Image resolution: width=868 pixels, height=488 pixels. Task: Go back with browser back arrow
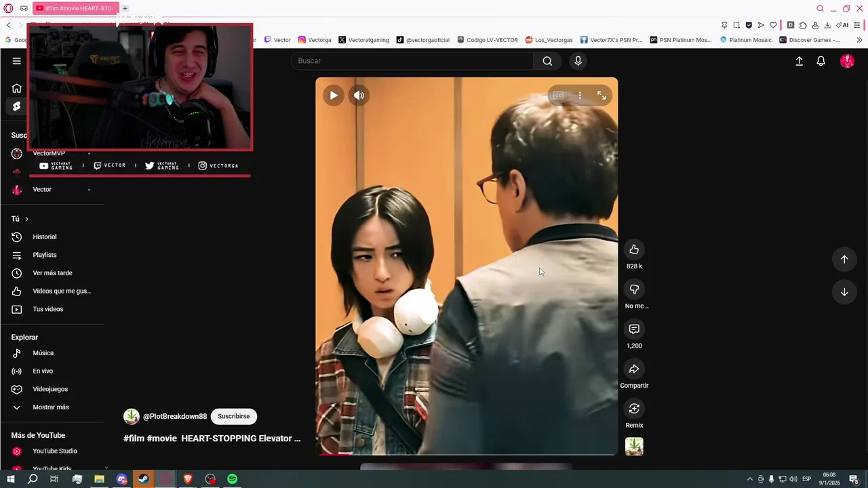coord(8,25)
